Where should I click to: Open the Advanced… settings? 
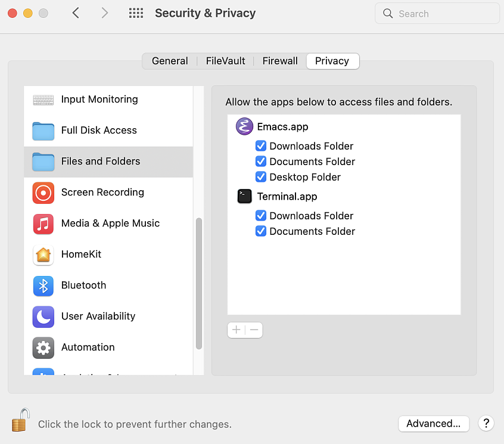(x=434, y=424)
